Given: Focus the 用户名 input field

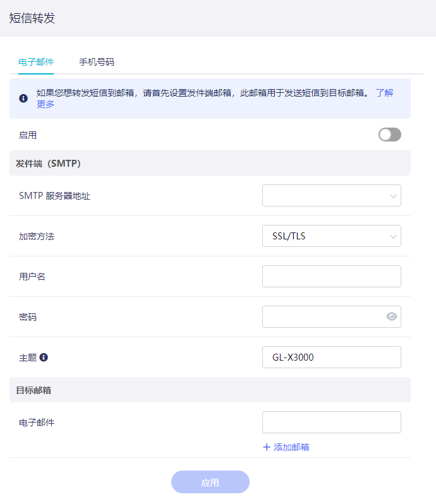Looking at the screenshot, I should point(331,277).
